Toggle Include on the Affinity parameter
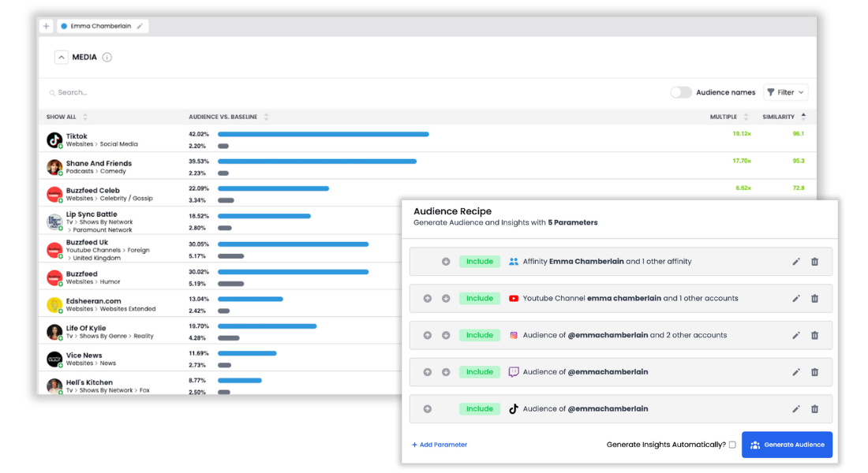 click(480, 262)
